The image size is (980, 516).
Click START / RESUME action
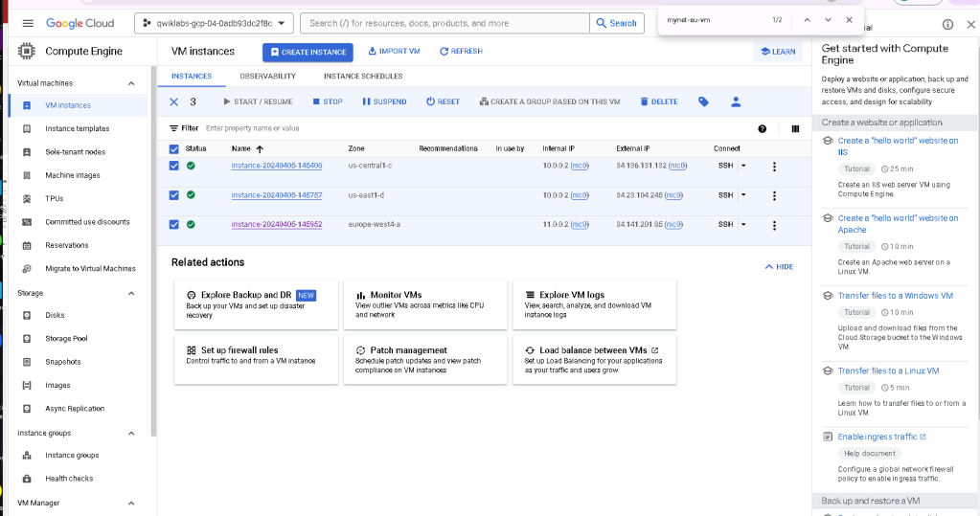[x=258, y=101]
